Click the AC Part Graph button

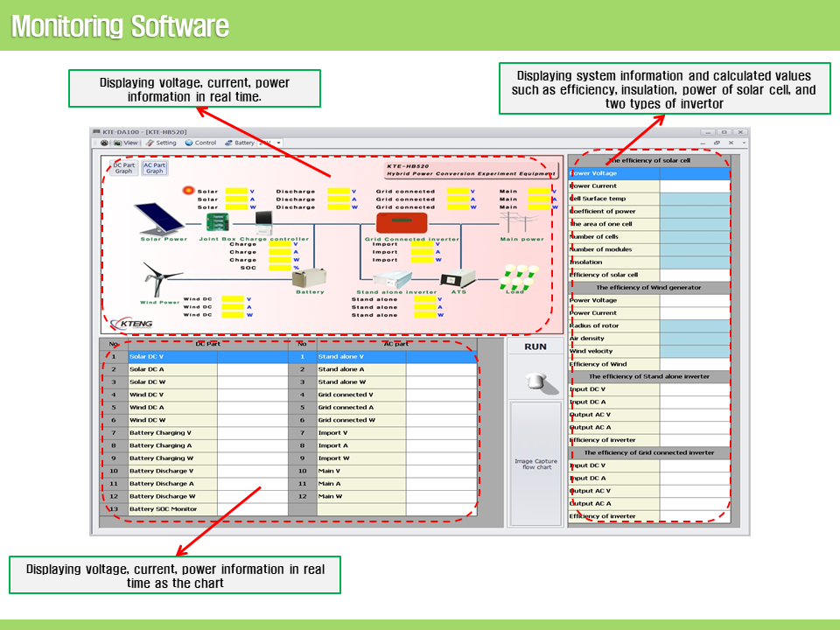coord(155,168)
